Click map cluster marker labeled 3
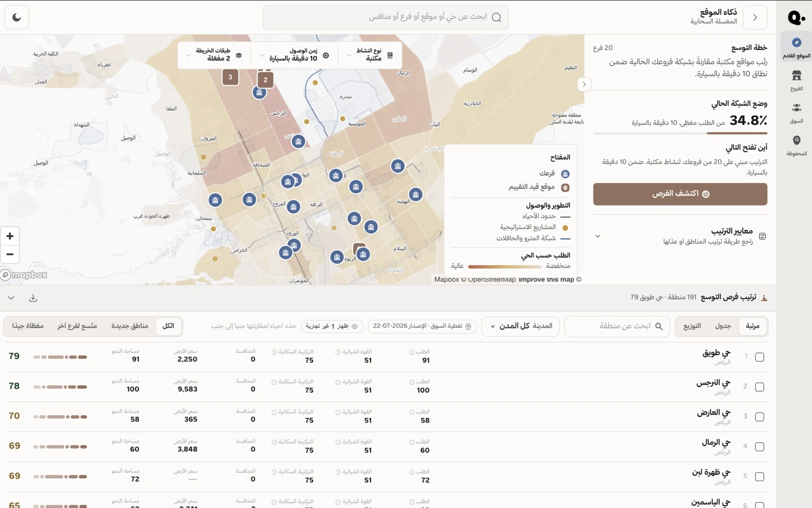812x508 pixels. (230, 77)
